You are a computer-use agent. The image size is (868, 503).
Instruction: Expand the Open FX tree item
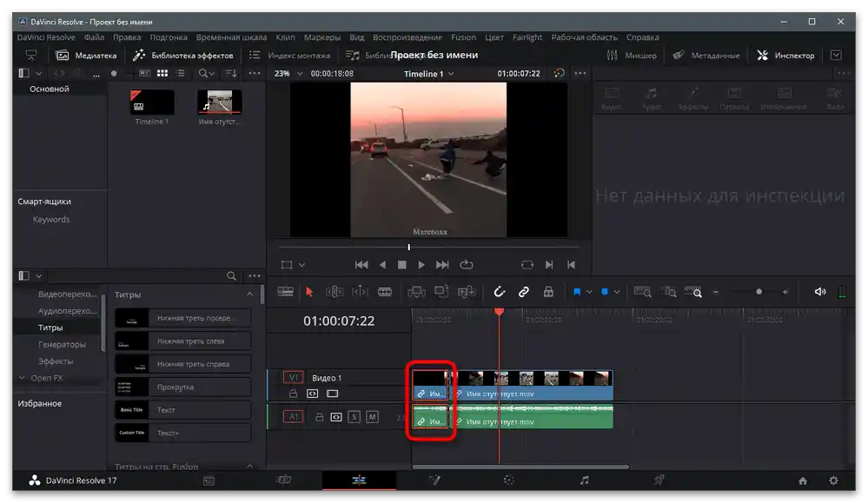(22, 378)
